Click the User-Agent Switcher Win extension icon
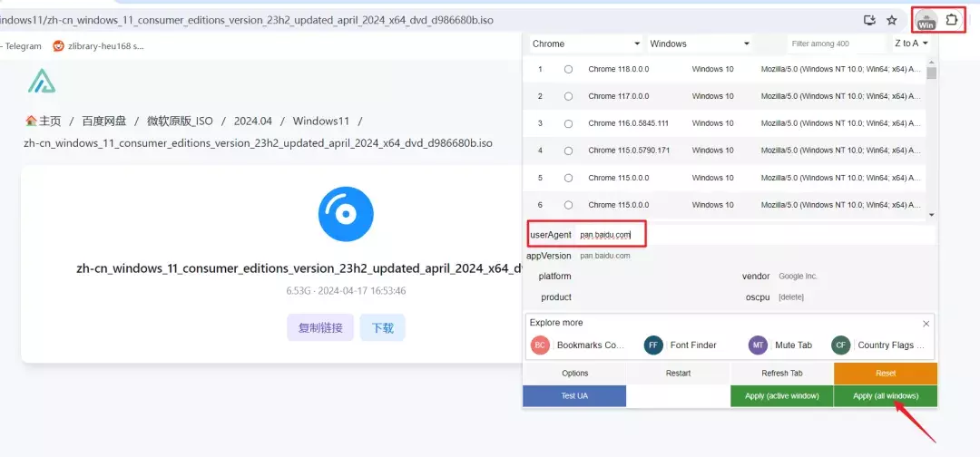This screenshot has height=457, width=980. point(926,21)
